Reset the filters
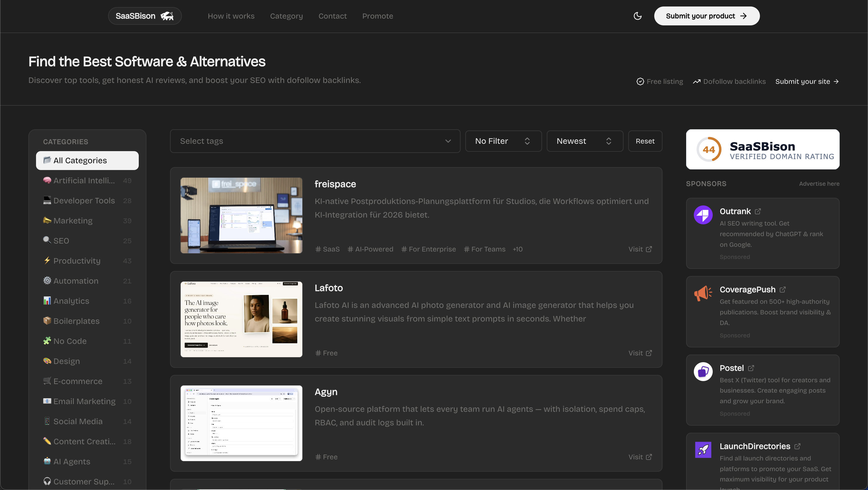This screenshot has width=868, height=490. pos(645,141)
